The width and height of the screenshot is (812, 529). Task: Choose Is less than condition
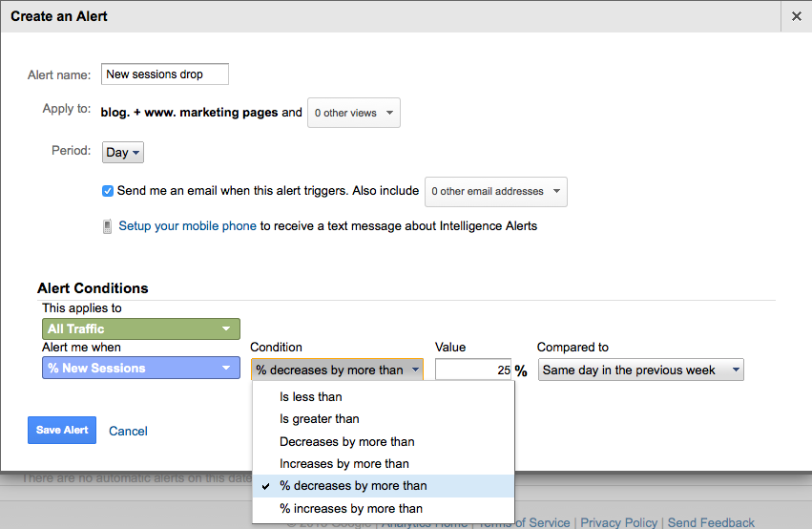384,397
